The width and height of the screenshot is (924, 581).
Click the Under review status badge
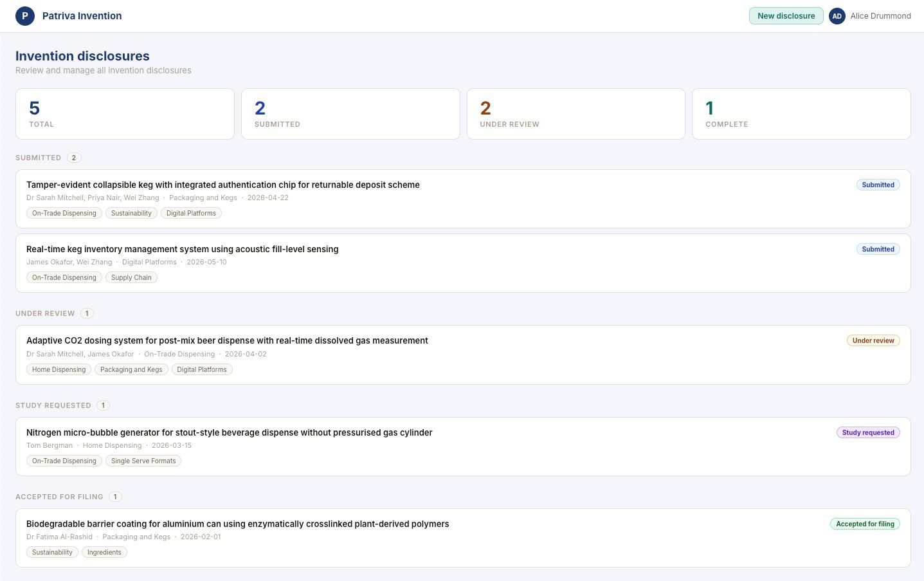coord(873,340)
